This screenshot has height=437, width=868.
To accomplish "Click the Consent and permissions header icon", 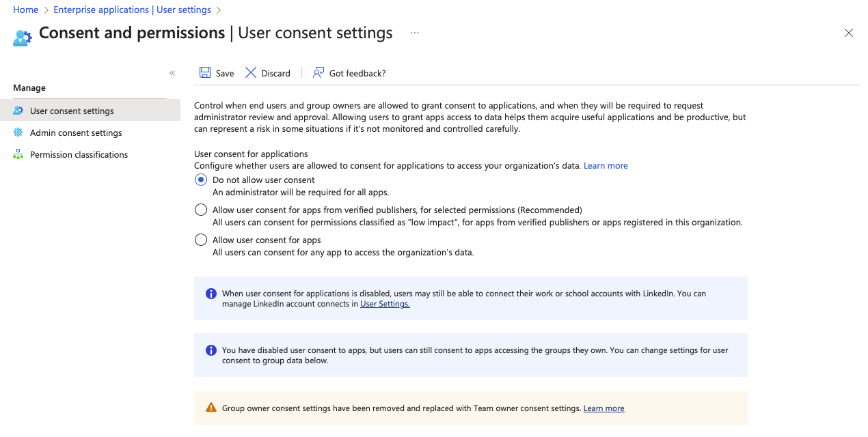I will (23, 38).
